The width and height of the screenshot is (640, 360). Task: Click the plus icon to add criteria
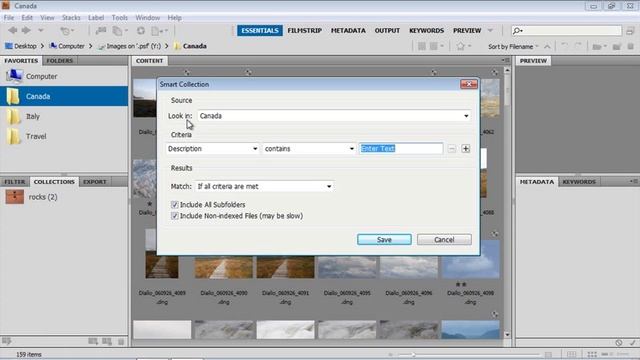pos(466,149)
